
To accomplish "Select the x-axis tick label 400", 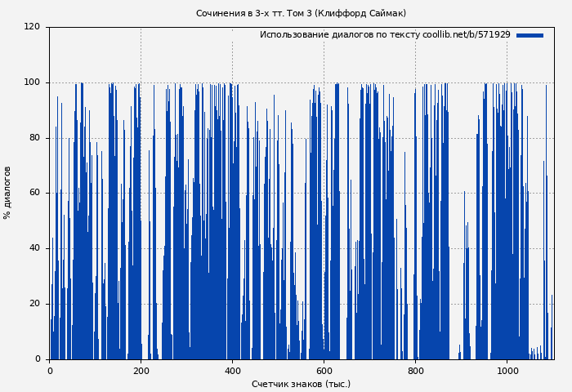I will [232, 370].
